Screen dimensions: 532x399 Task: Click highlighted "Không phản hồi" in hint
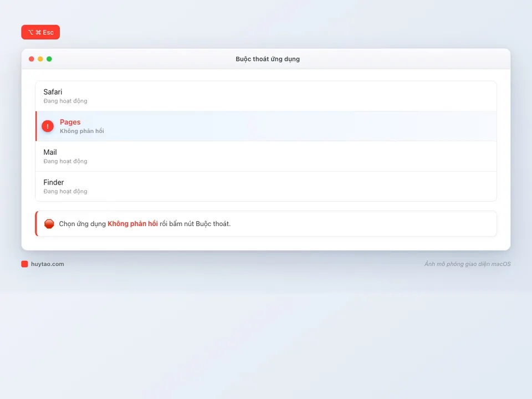tap(132, 224)
